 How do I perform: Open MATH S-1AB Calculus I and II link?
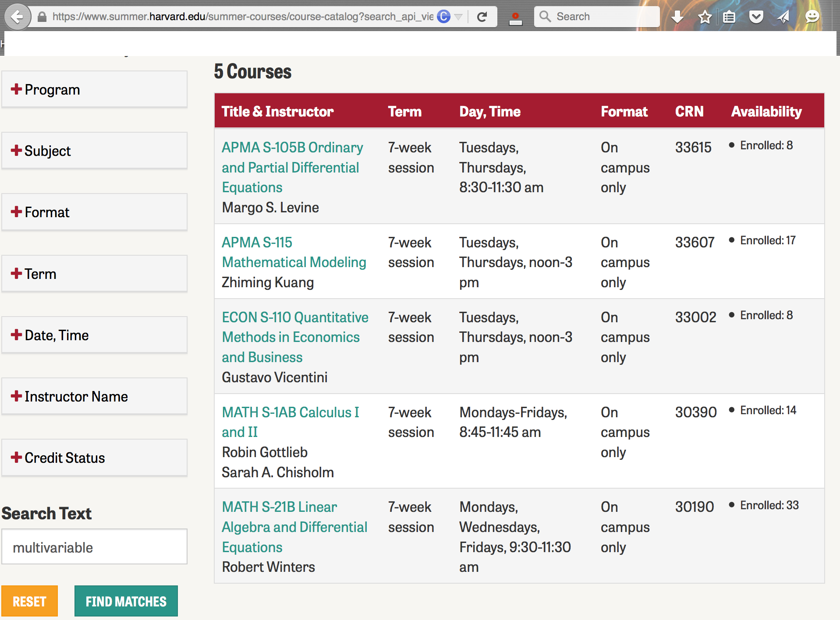point(290,422)
